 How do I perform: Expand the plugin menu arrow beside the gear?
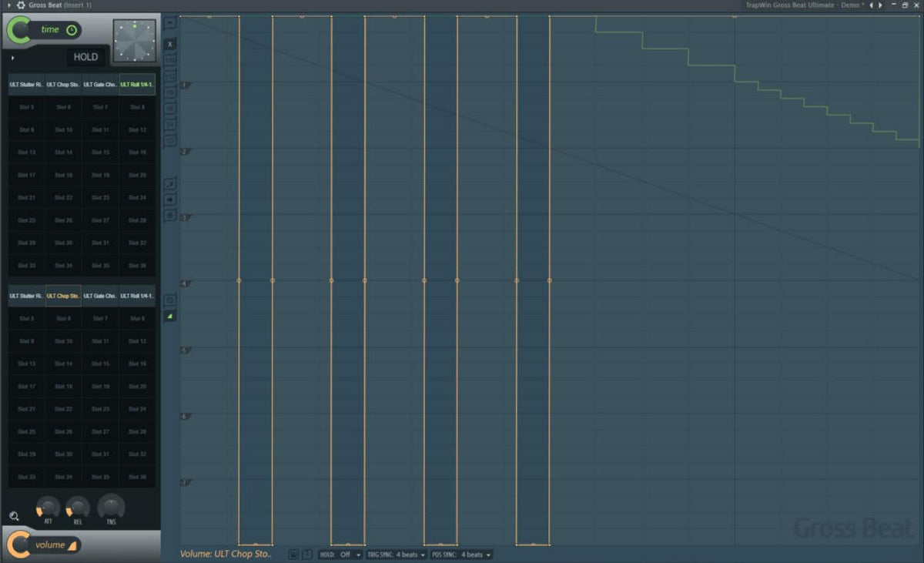tap(8, 5)
